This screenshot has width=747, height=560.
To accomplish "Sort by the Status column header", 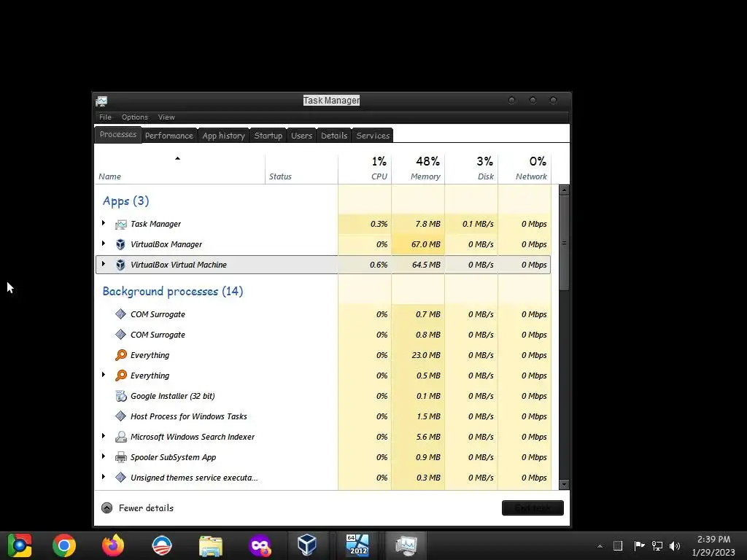I will 301,169.
